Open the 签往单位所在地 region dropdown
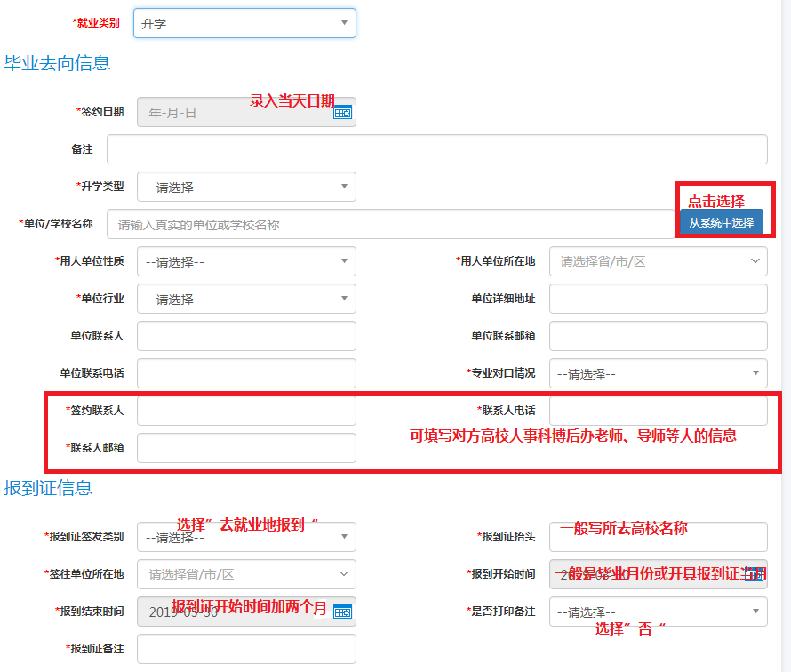The height and width of the screenshot is (672, 791). (x=246, y=574)
